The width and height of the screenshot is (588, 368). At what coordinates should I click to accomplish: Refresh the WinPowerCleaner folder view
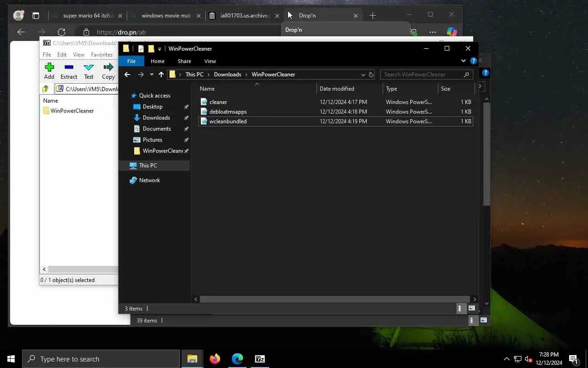pos(371,75)
